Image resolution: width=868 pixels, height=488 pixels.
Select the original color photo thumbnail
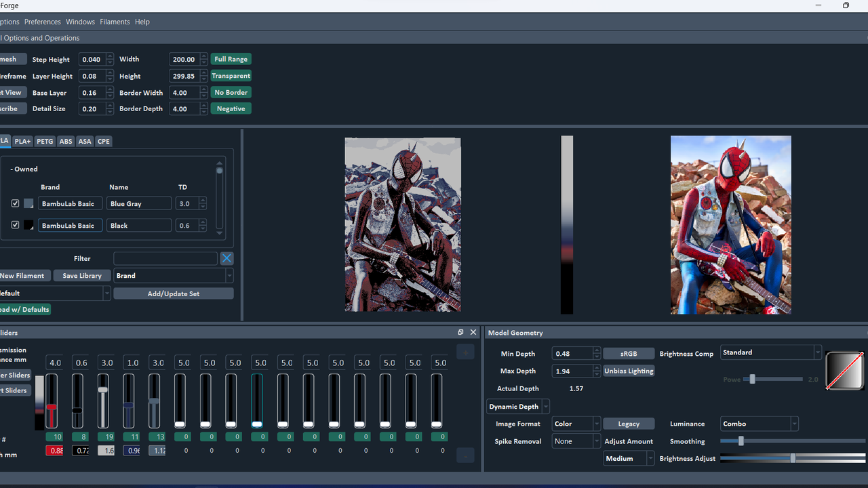pyautogui.click(x=731, y=224)
